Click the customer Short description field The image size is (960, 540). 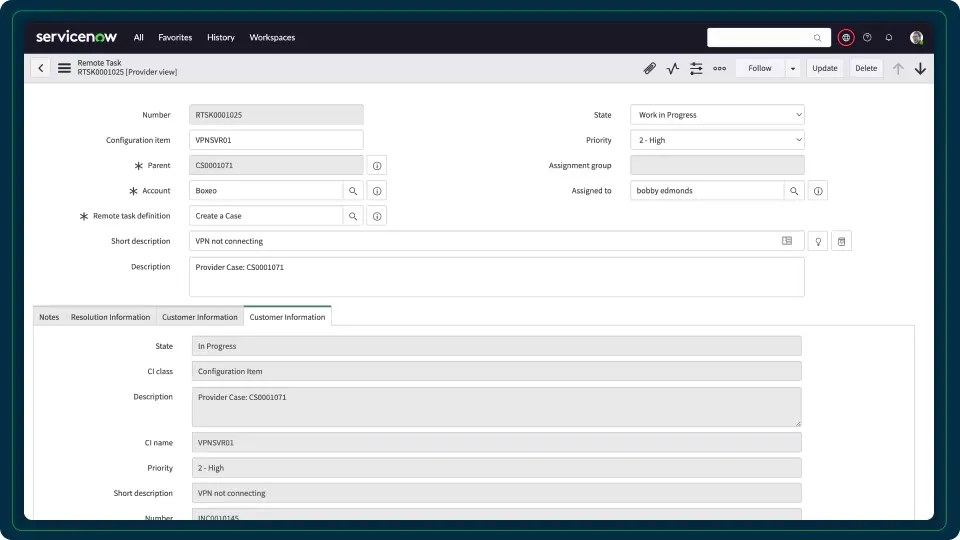[x=497, y=493]
